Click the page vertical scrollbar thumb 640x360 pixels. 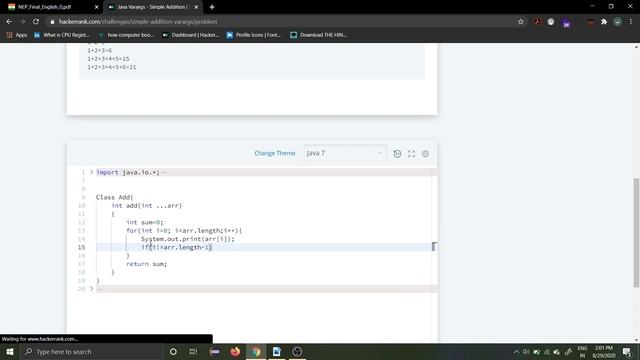[636, 233]
